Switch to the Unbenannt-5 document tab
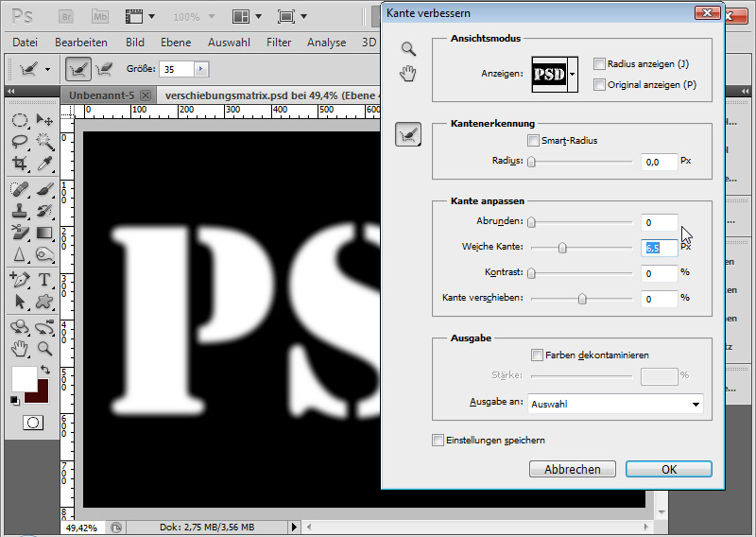Image resolution: width=756 pixels, height=537 pixels. 99,95
